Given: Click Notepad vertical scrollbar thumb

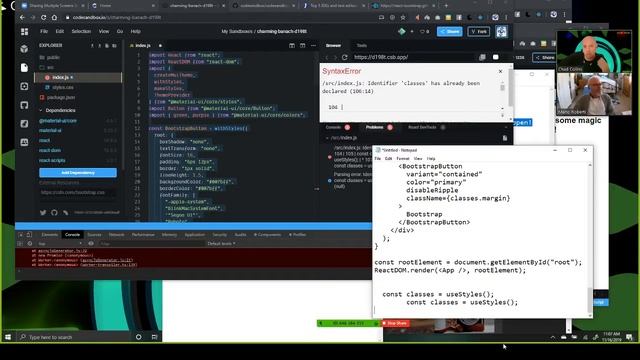Looking at the screenshot, I should pos(589,300).
